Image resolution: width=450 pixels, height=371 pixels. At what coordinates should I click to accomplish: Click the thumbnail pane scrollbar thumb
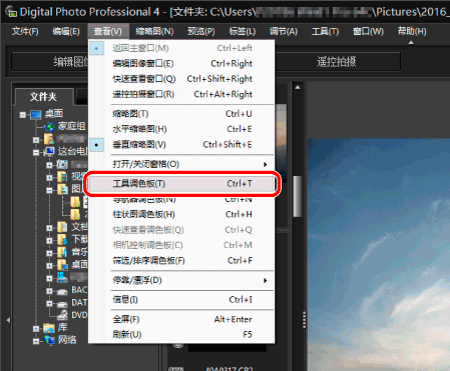pyautogui.click(x=297, y=196)
